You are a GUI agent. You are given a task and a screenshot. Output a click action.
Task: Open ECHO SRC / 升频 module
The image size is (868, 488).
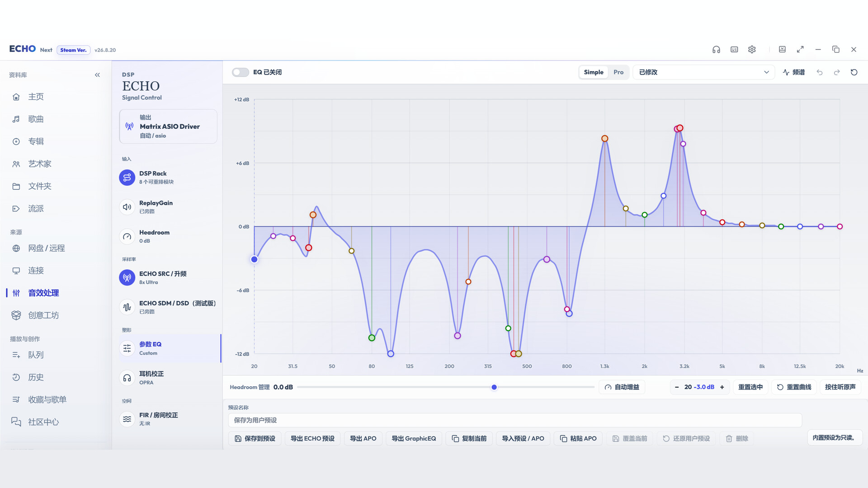168,277
